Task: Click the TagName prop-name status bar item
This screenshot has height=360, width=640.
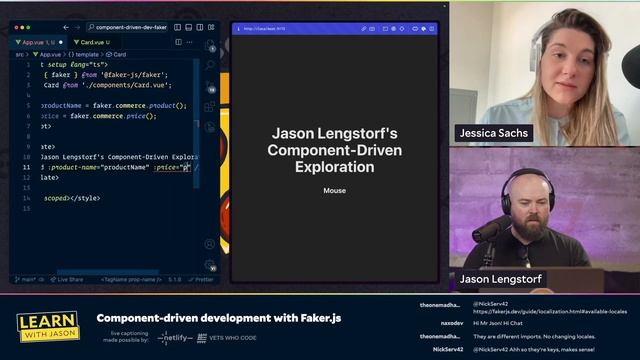Action: tap(131, 280)
